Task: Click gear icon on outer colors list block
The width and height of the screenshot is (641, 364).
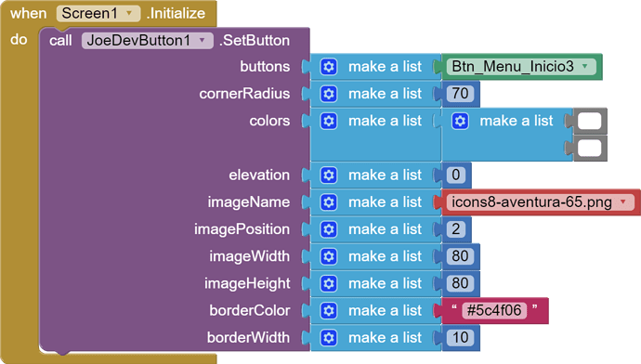Action: (x=329, y=121)
